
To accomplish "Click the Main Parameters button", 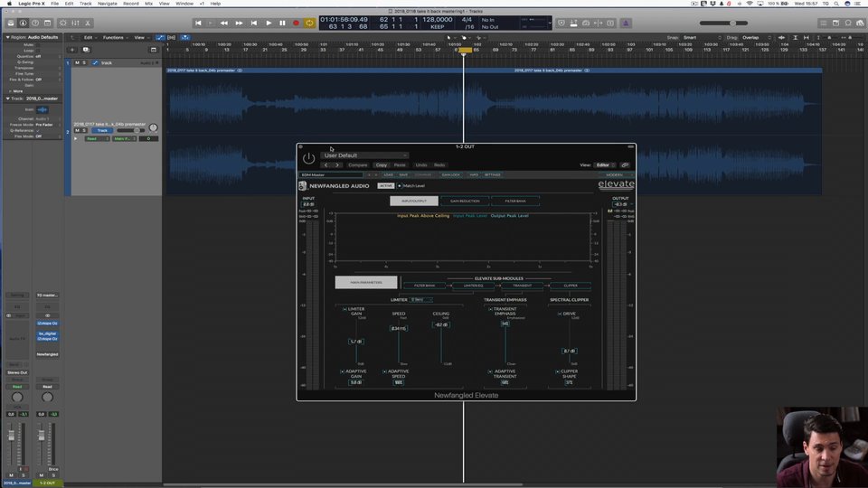I will [x=366, y=282].
